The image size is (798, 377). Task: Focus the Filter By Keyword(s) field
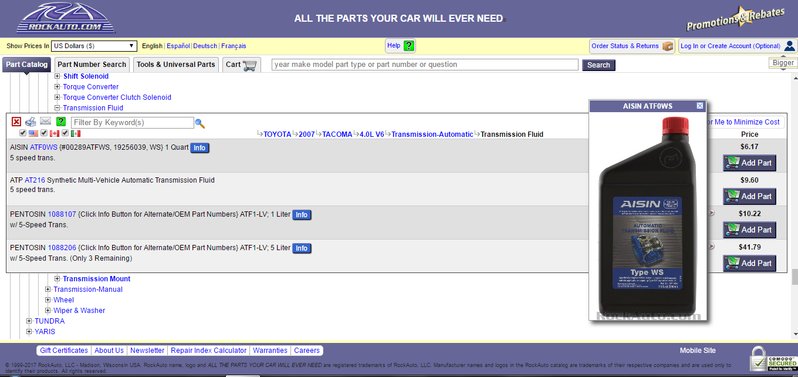point(132,123)
